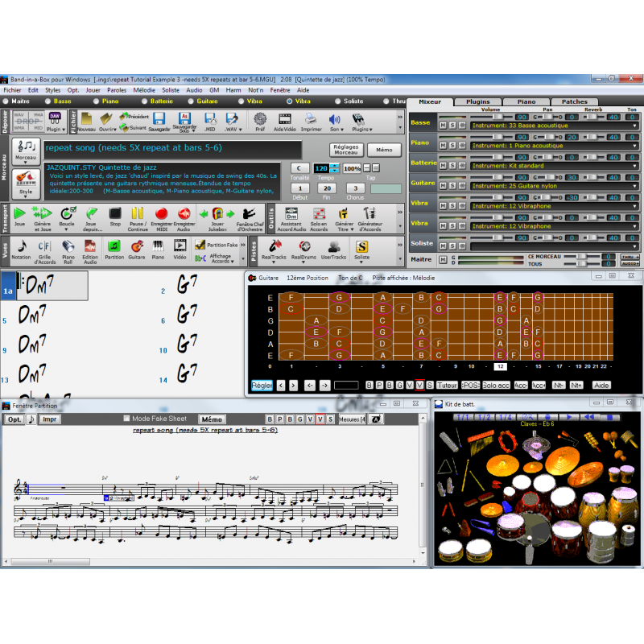Select the Guitare track radio button

191,101
